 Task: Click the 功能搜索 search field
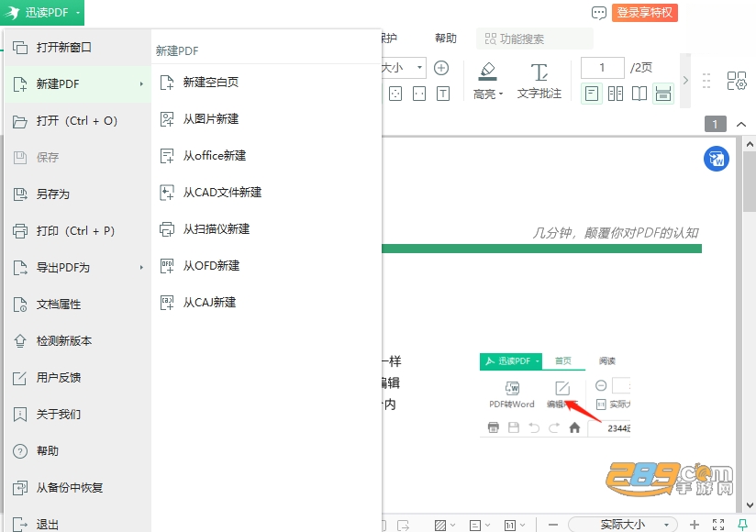(x=534, y=39)
